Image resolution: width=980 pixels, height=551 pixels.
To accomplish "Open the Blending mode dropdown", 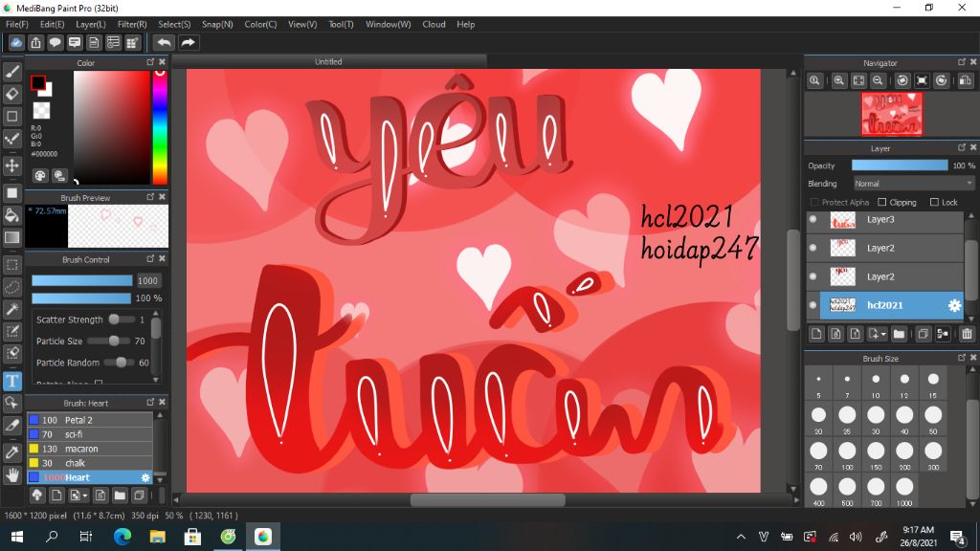I will click(x=914, y=184).
